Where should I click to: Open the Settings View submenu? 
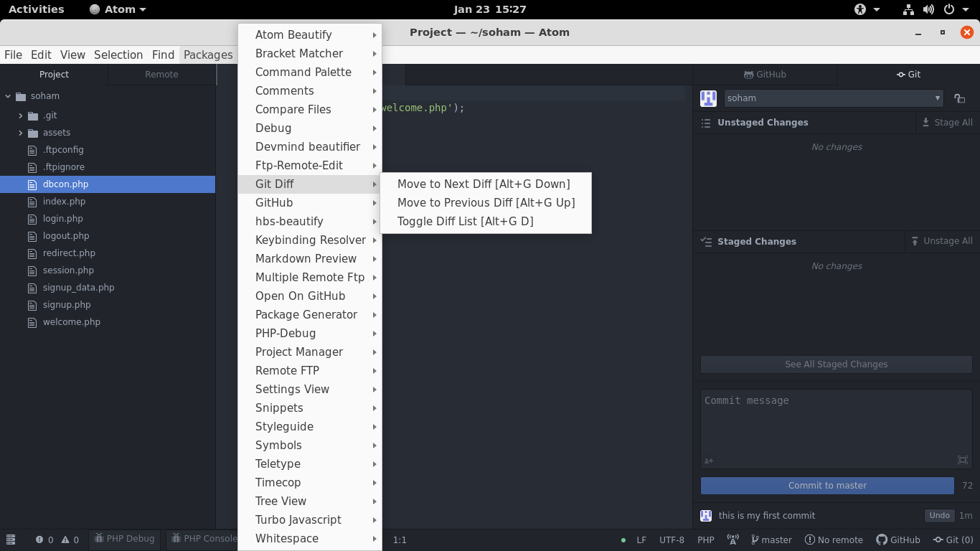[x=310, y=389]
